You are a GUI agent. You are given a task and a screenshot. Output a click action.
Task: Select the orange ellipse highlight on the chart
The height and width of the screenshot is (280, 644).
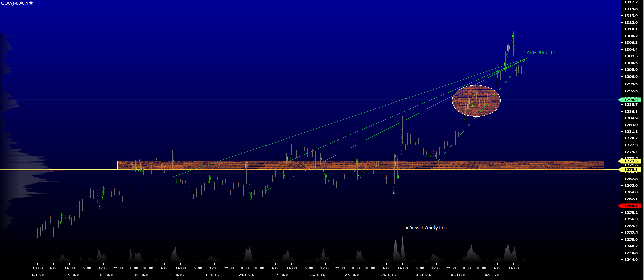476,101
